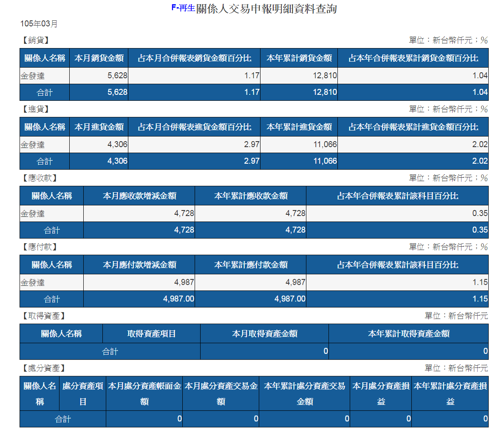The height and width of the screenshot is (435, 504).
Task: Select the 合計 cell in 取得資產 table
Action: click(110, 351)
